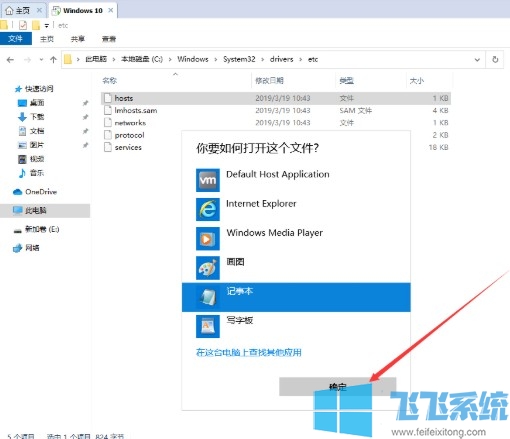Select the 写字板 WordPad icon
The image size is (510, 439).
(208, 326)
